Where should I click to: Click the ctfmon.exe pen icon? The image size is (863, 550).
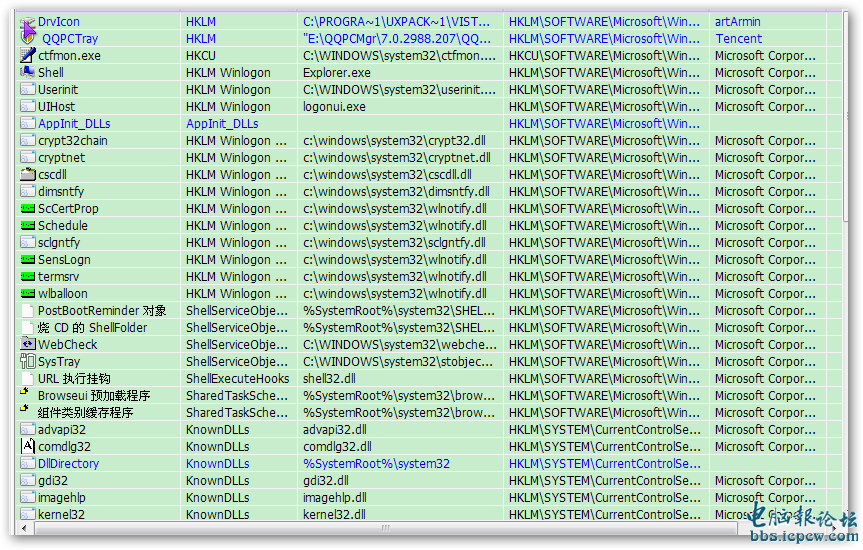coord(28,55)
